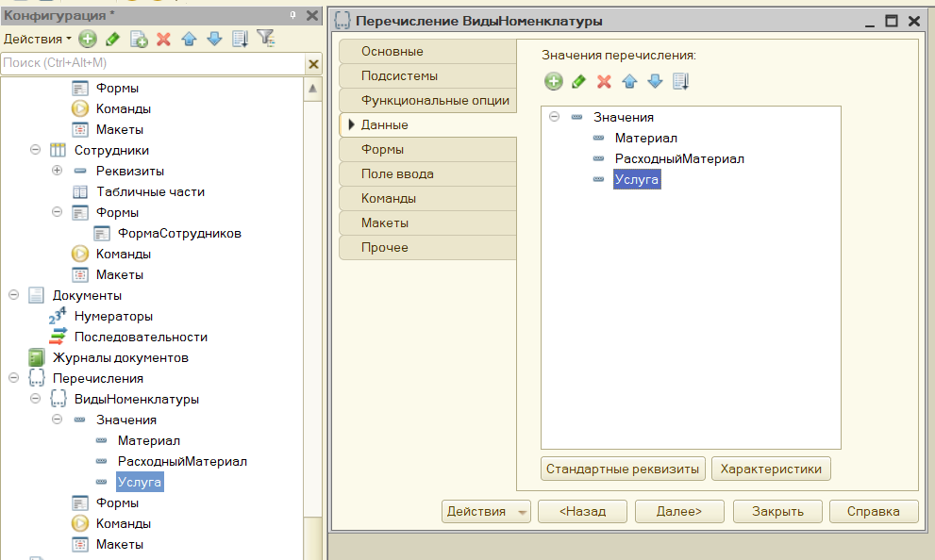The width and height of the screenshot is (935, 560).
Task: Delete selected item in Configuration toolbar
Action: coord(163,40)
